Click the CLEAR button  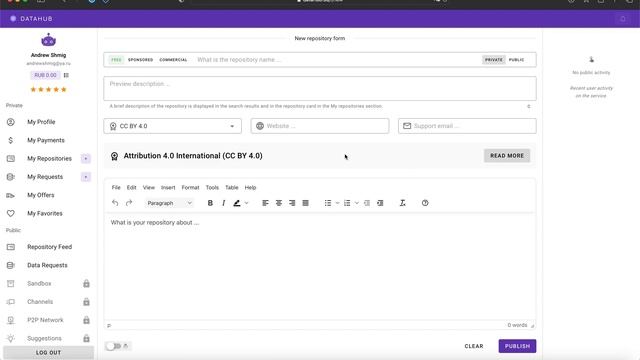[x=473, y=346]
